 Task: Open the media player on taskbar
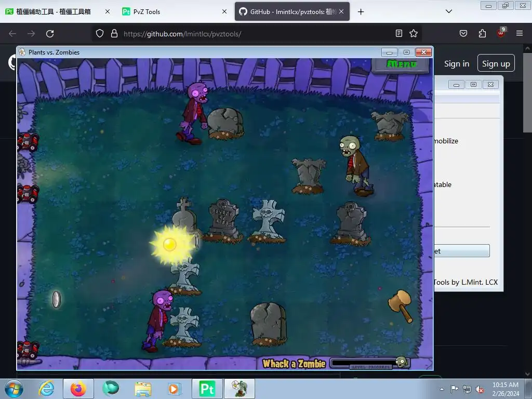[x=175, y=389]
